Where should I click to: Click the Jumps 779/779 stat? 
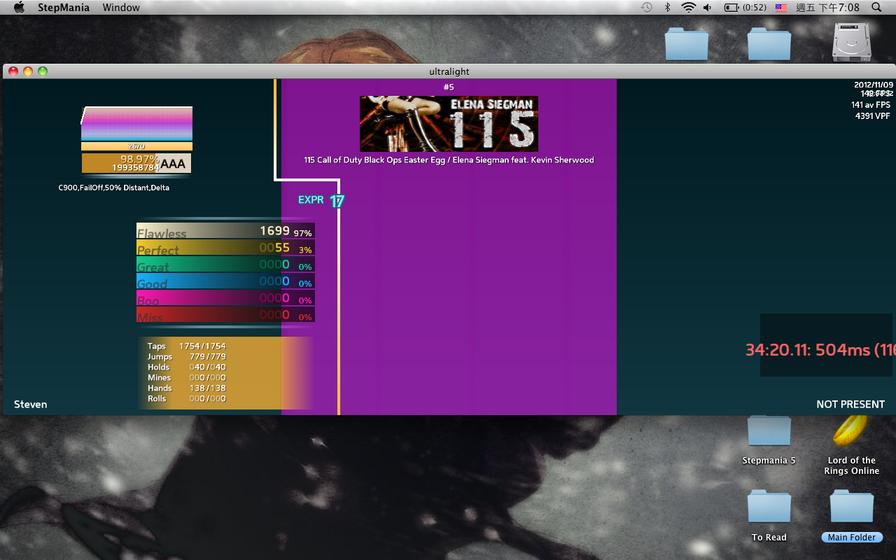[186, 356]
